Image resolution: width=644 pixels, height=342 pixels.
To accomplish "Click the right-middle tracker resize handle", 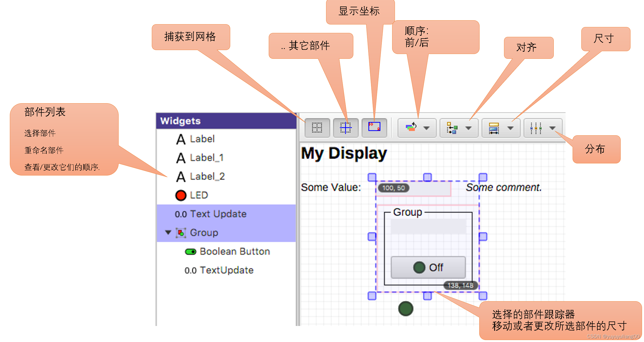I will (483, 237).
